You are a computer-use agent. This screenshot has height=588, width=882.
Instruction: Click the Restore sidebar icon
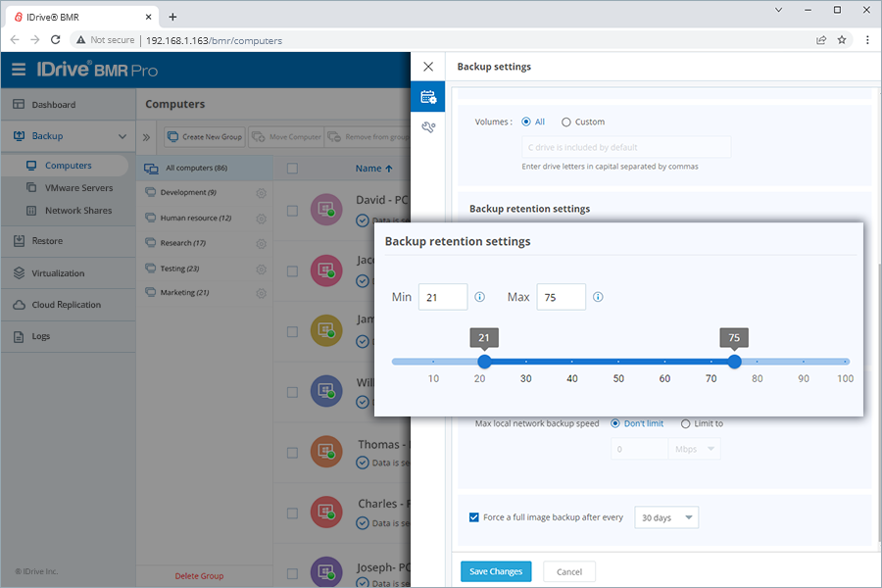click(x=19, y=241)
